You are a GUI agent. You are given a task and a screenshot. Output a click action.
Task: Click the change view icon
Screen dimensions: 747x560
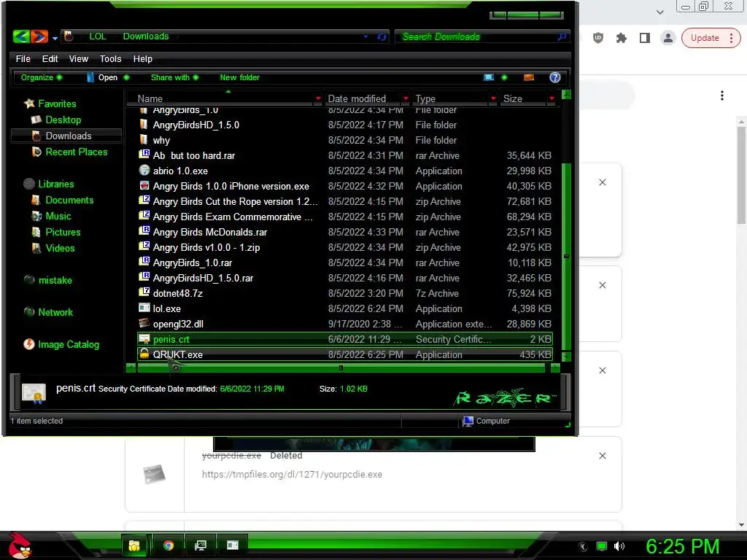(x=489, y=77)
